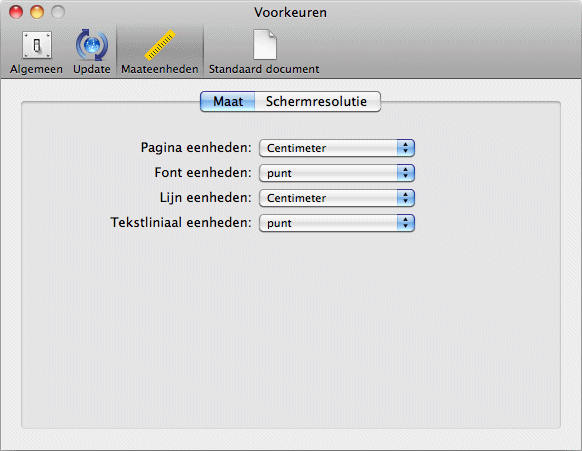The height and width of the screenshot is (451, 582).
Task: Click the Voorkeuren window title
Action: coord(290,13)
